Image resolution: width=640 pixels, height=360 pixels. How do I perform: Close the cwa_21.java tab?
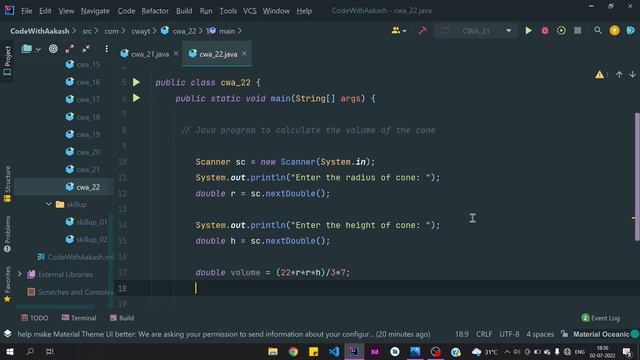[176, 53]
